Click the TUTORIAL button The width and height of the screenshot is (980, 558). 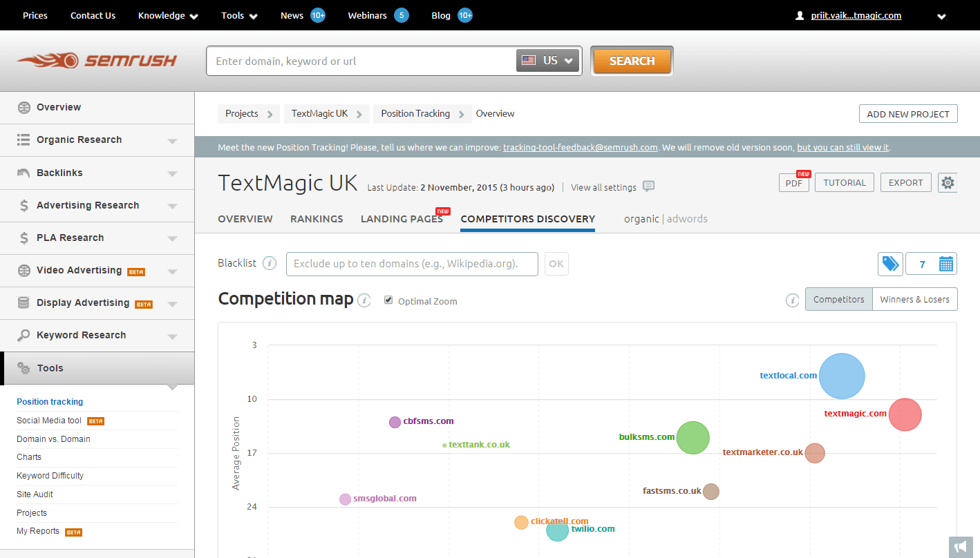click(x=845, y=183)
